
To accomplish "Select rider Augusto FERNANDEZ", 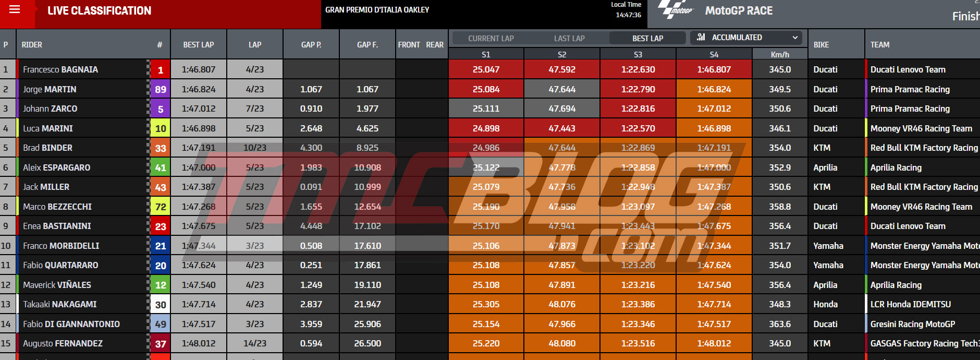I will coord(63,343).
